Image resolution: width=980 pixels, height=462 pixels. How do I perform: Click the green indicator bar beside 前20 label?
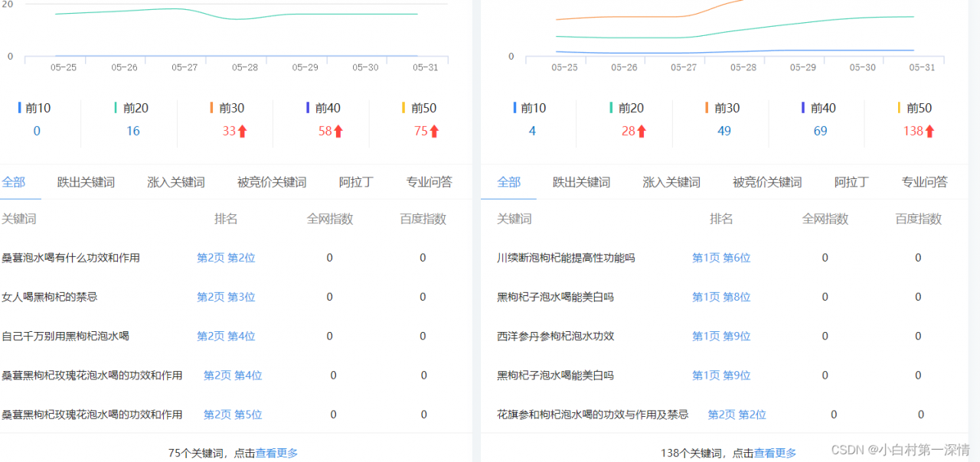click(x=115, y=107)
